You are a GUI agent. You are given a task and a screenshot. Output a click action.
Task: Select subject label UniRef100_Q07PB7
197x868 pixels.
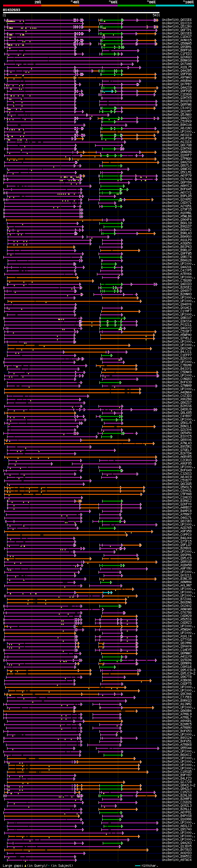177,84
